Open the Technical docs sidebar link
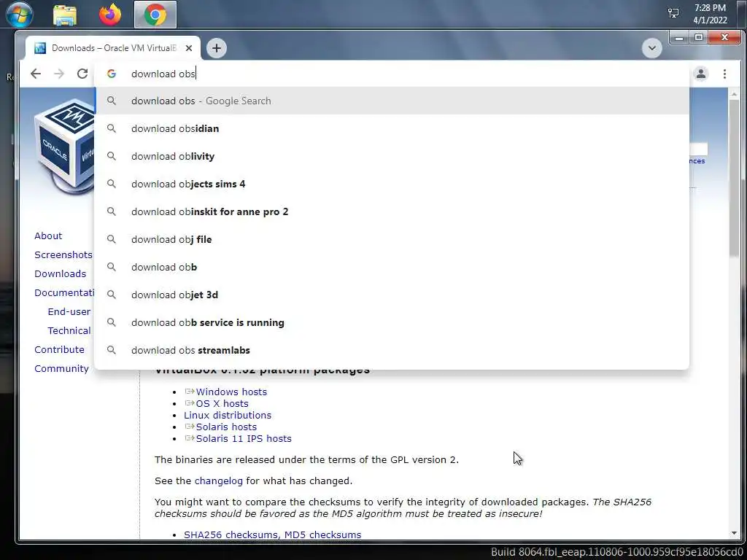Image resolution: width=747 pixels, height=560 pixels. [69, 330]
